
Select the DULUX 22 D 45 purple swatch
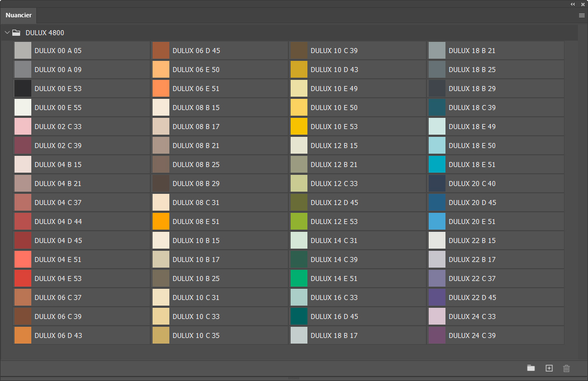pos(437,298)
